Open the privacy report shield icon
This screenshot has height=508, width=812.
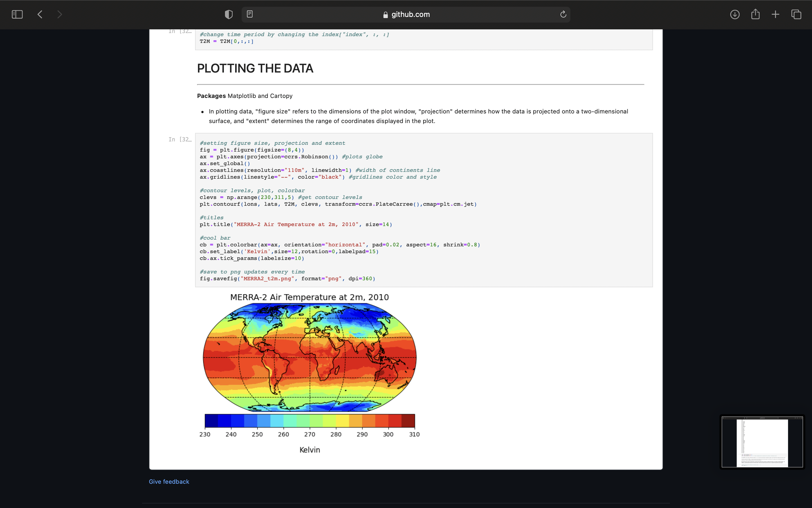228,14
